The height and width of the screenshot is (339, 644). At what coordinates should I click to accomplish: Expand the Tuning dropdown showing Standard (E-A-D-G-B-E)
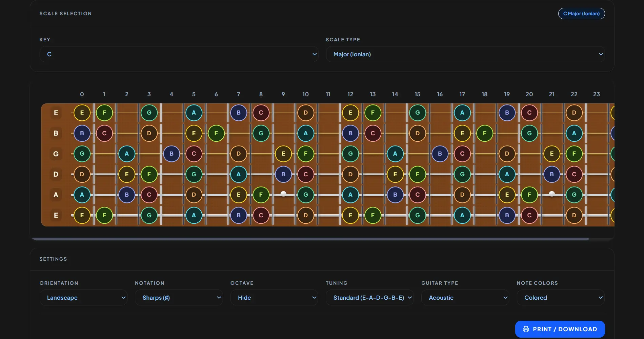coord(370,298)
